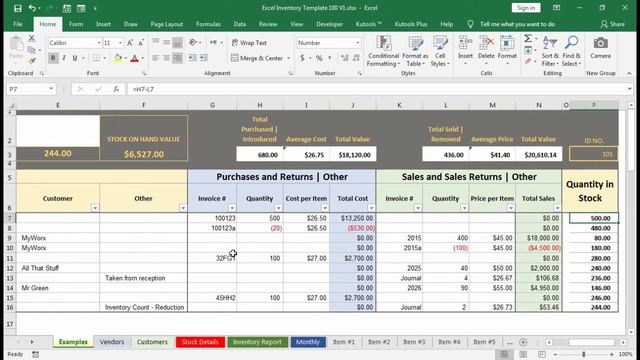
Task: Open the Total Cost filter dropdown
Action: (371, 208)
